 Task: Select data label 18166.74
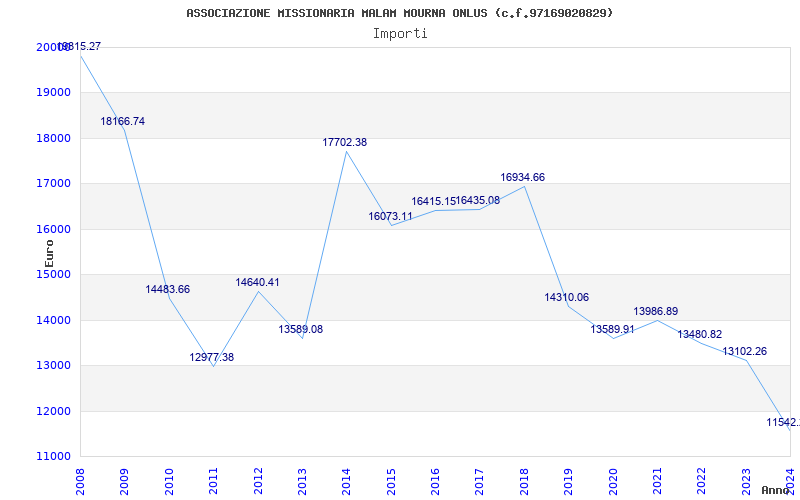[x=122, y=121]
